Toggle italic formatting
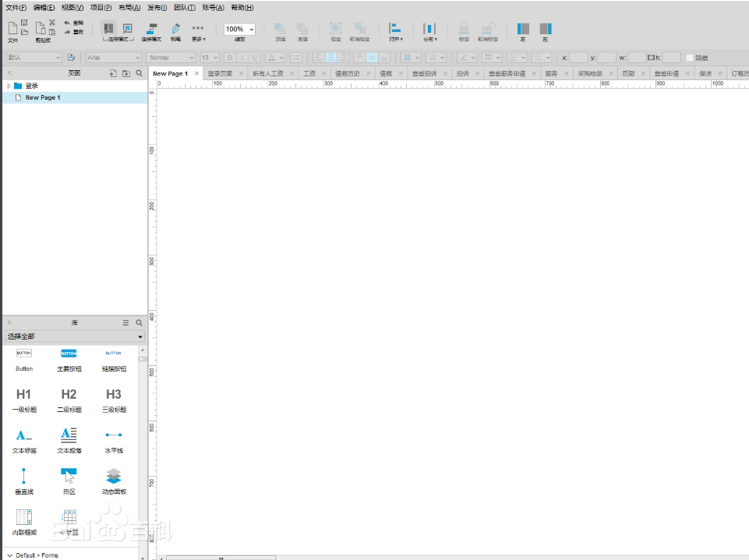 click(242, 58)
